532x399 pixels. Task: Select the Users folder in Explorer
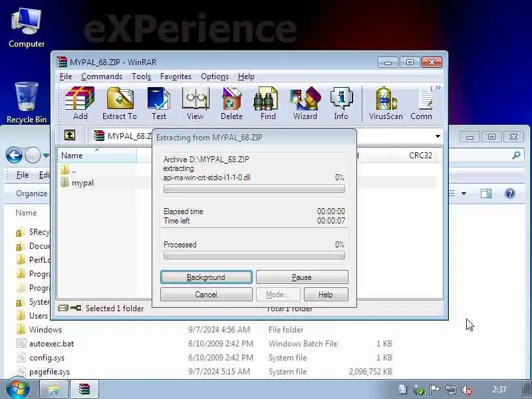(x=33, y=315)
